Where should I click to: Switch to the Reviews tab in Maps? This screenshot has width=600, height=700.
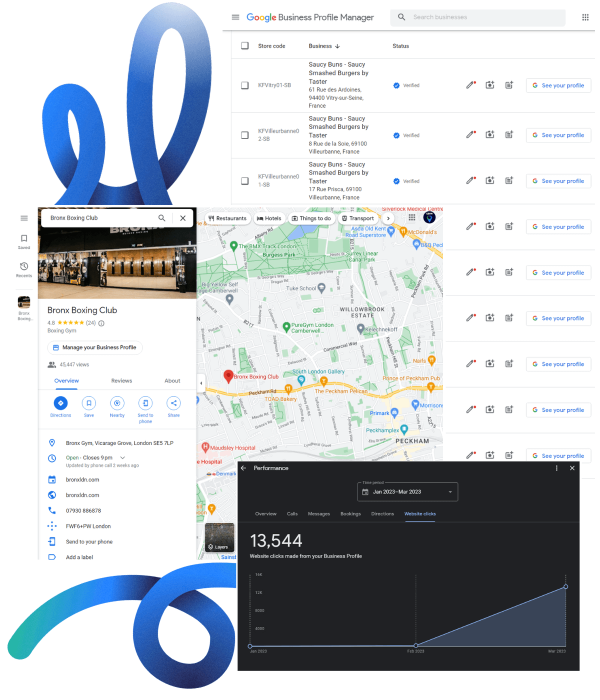[x=121, y=381]
